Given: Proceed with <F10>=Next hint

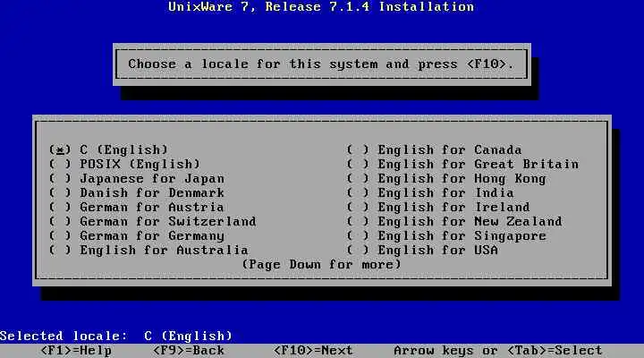Looking at the screenshot, I should (x=313, y=351).
